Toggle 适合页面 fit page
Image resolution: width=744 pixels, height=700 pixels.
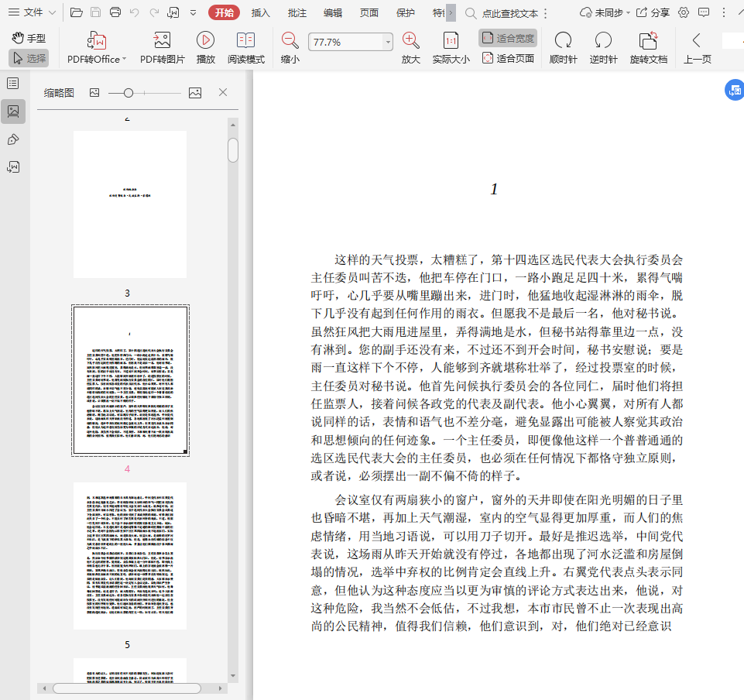tap(508, 58)
